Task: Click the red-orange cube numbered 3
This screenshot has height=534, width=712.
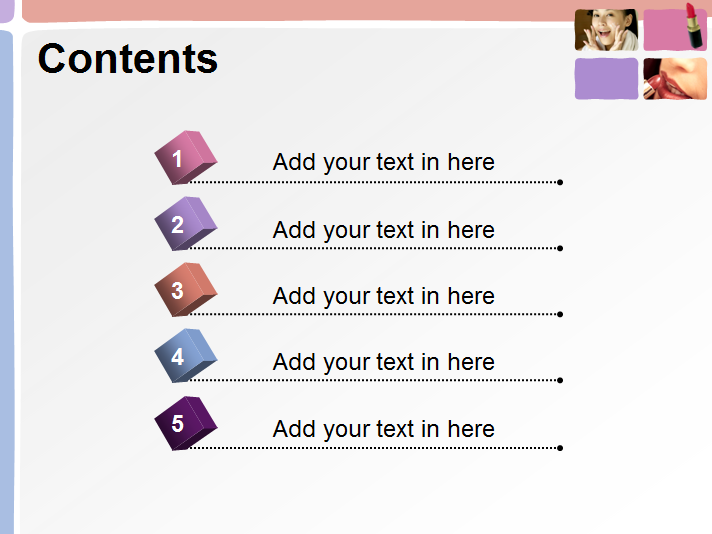Action: tap(185, 290)
